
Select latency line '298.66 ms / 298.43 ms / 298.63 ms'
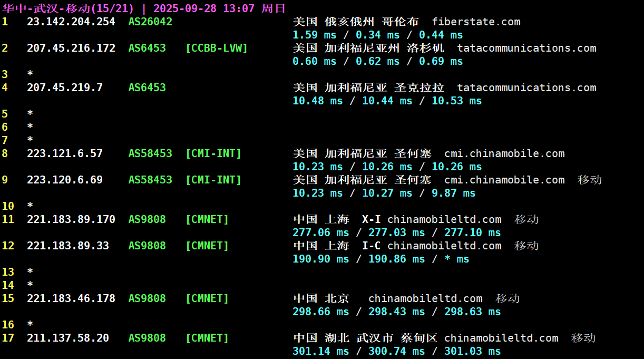397,312
